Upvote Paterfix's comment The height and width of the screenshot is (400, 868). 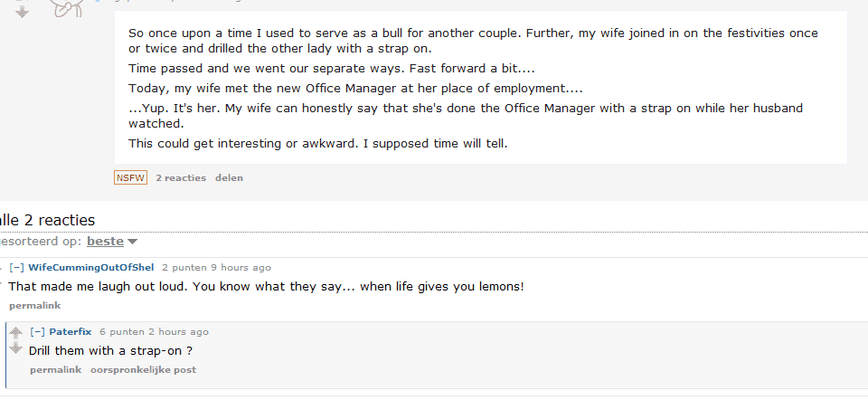(x=15, y=333)
